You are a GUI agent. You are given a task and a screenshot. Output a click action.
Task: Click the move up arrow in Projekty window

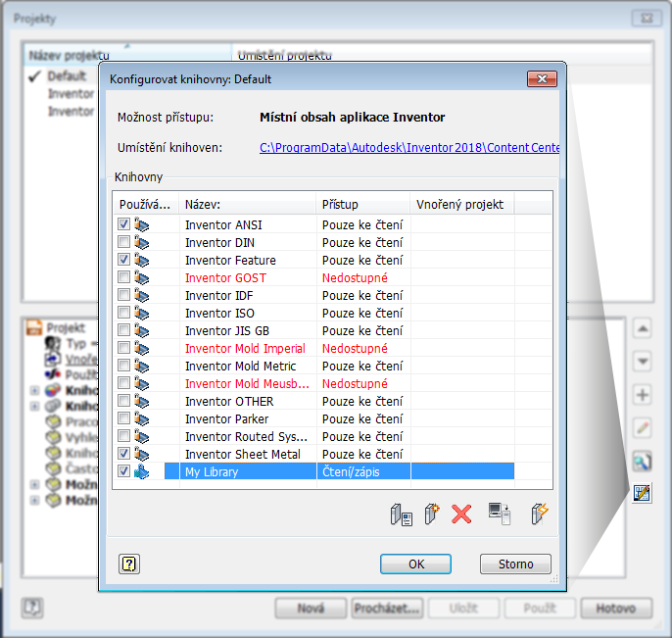[x=642, y=328]
